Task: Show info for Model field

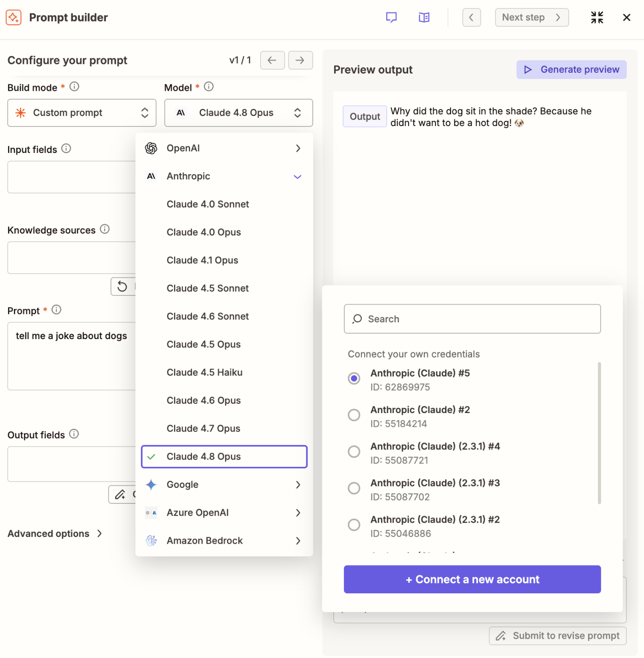Action: pyautogui.click(x=209, y=87)
